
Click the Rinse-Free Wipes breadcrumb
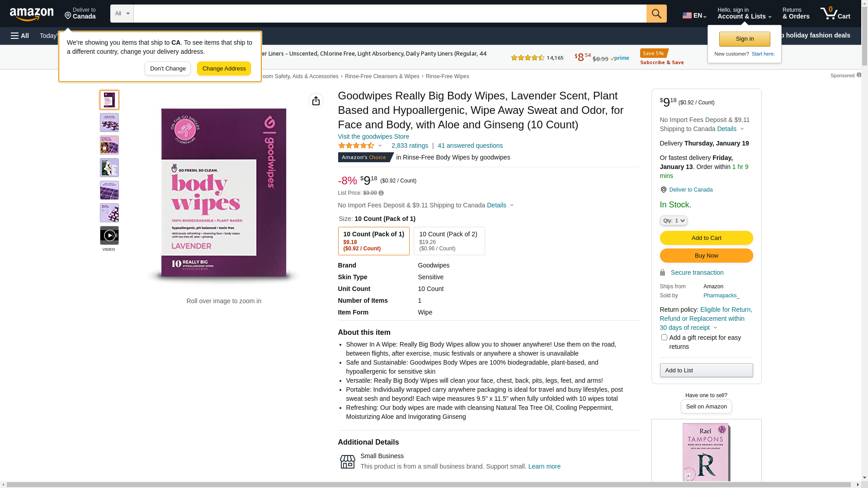pyautogui.click(x=447, y=76)
